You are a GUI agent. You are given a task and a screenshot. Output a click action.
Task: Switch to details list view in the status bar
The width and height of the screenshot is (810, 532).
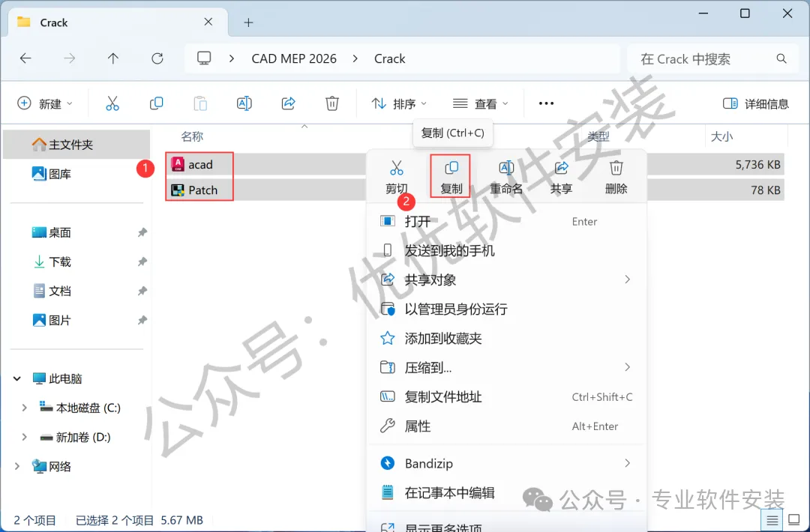[772, 520]
